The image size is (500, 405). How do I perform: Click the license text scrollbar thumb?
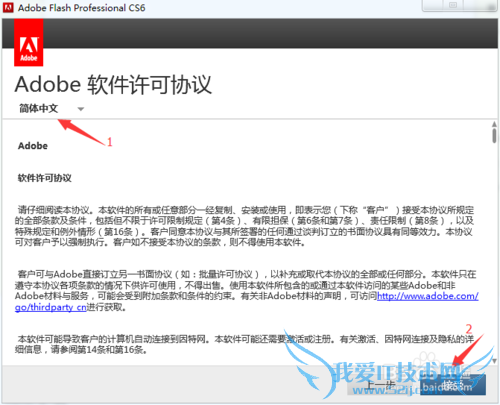click(494, 136)
